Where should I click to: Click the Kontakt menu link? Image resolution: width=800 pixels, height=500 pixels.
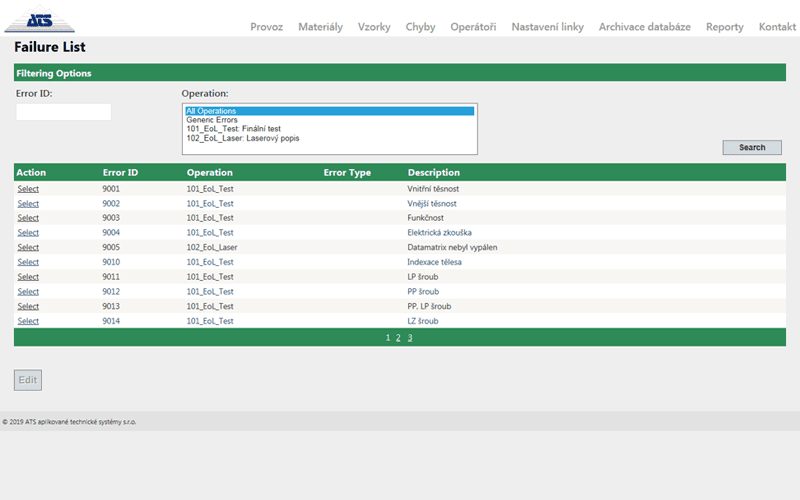click(777, 27)
